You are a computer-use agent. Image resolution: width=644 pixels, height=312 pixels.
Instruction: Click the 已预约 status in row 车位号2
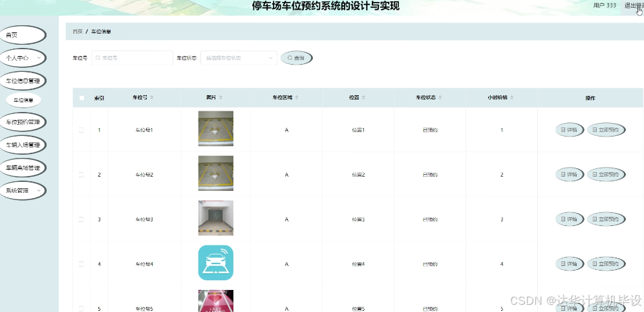430,175
